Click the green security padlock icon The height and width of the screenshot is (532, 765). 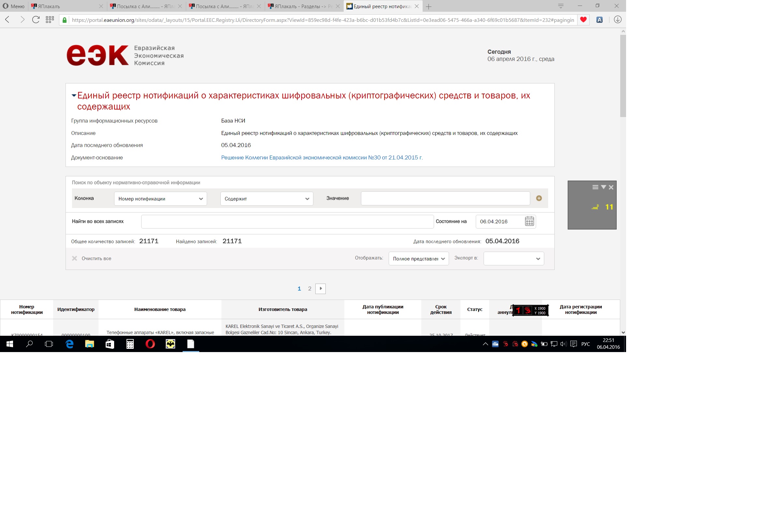pos(65,20)
